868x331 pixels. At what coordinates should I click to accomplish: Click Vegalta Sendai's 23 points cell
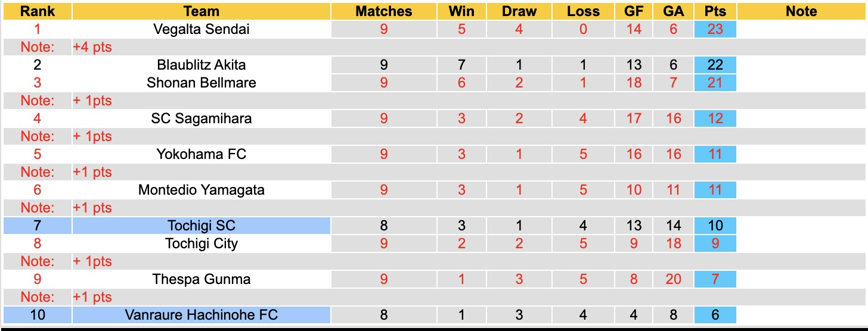715,29
